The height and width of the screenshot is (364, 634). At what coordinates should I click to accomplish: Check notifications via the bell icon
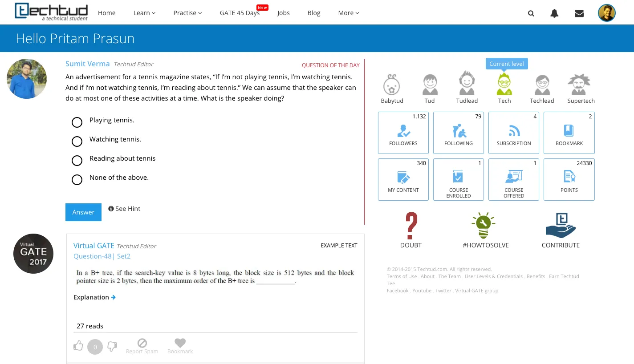click(x=554, y=13)
